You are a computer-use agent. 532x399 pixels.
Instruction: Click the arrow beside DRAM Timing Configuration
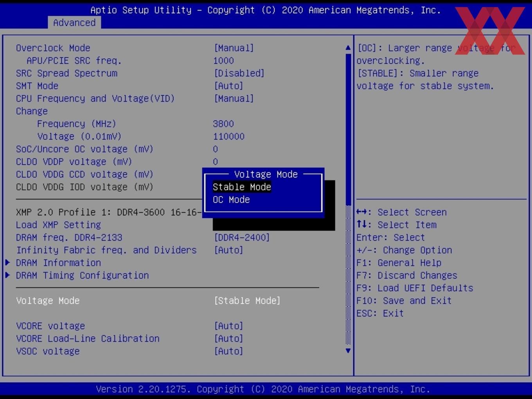[x=7, y=275]
